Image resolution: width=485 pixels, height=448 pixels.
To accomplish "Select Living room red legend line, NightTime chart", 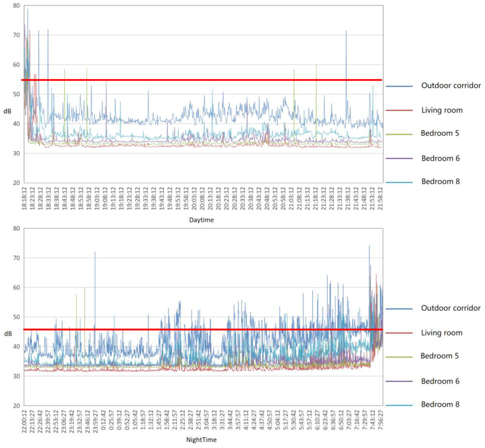I will [399, 333].
